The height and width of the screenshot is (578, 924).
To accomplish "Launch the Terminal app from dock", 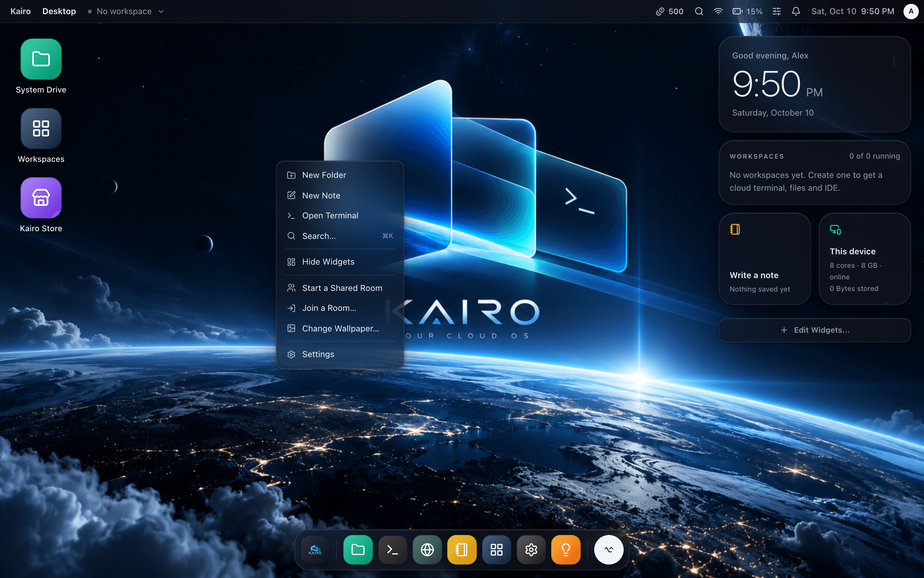I will pos(392,550).
